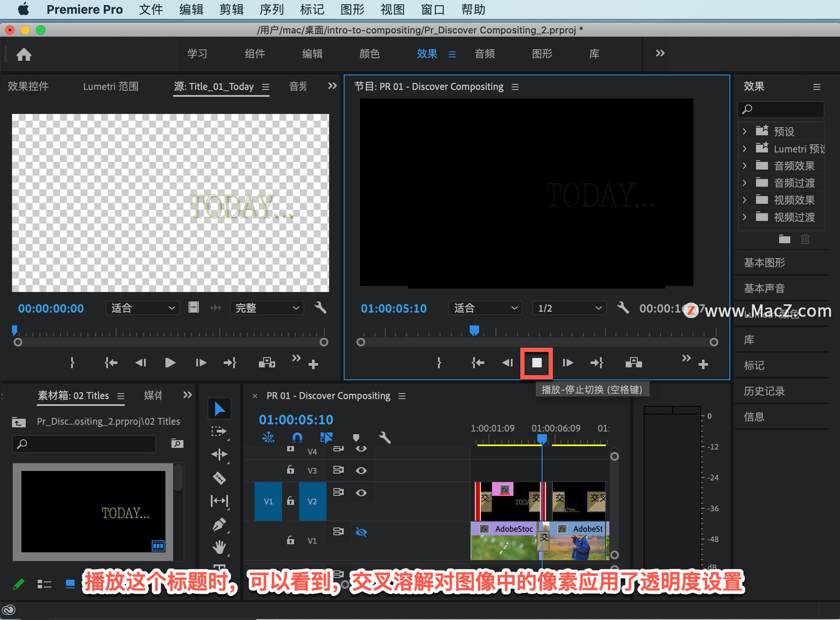Expand the 视频过渡 folder
The height and width of the screenshot is (620, 840).
tap(744, 217)
